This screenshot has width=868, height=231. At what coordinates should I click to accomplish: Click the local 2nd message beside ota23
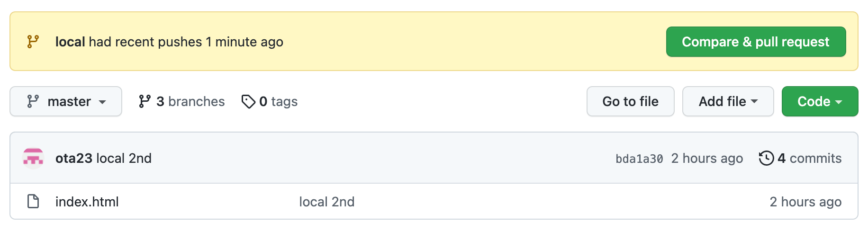(x=124, y=158)
